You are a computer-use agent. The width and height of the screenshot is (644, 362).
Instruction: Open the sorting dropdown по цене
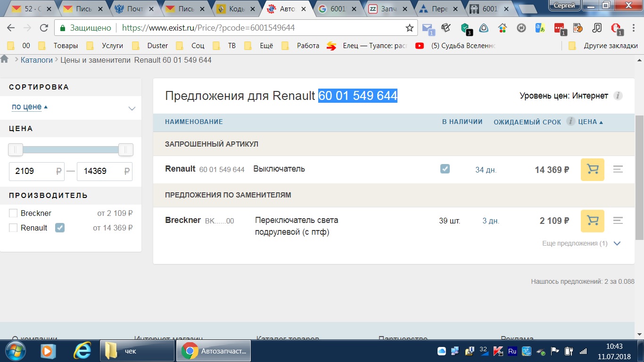click(x=73, y=107)
